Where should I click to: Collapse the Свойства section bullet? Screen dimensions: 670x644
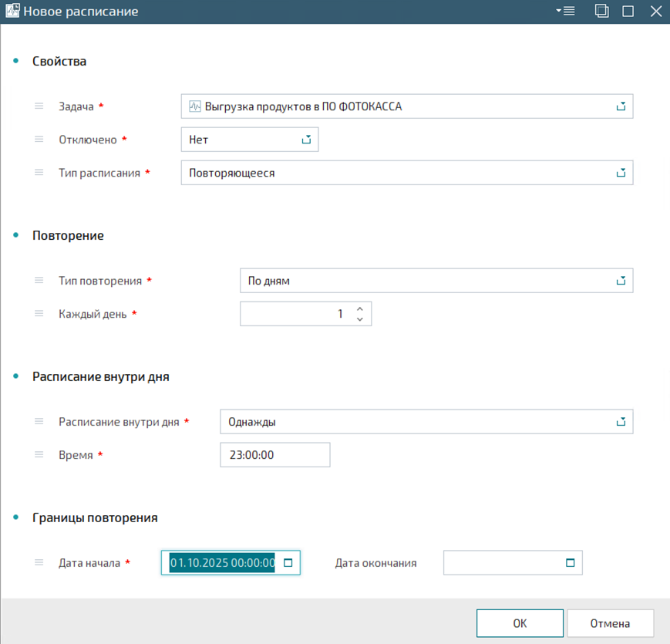(x=16, y=61)
